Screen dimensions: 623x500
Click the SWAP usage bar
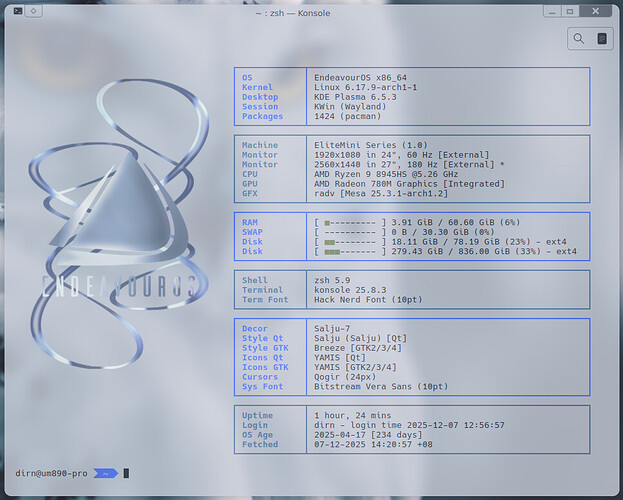click(350, 232)
